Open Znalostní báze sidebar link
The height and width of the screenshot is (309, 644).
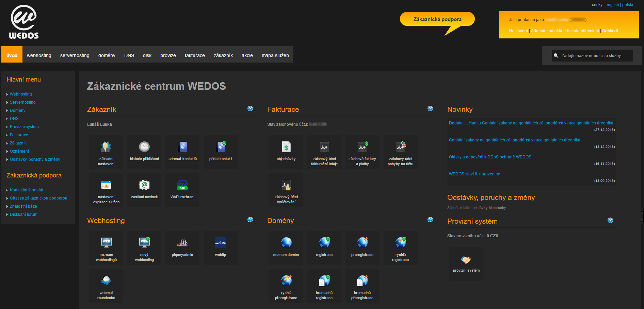point(23,206)
